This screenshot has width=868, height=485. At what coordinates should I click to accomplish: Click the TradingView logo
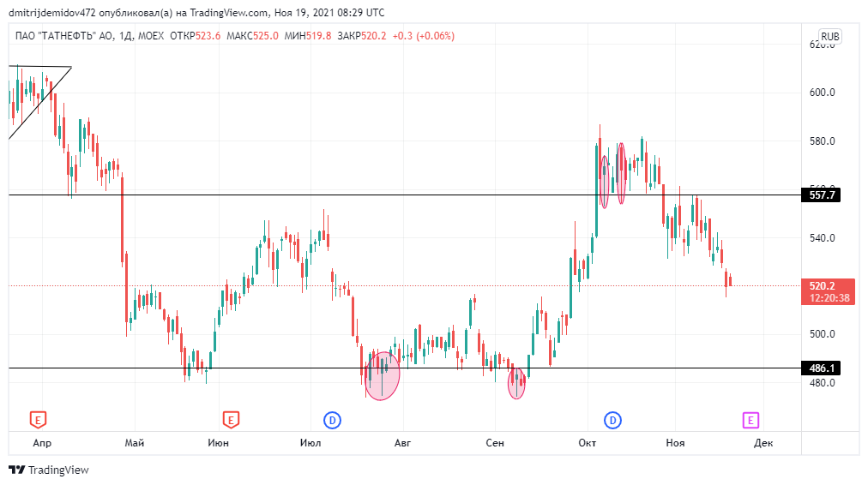pyautogui.click(x=49, y=470)
